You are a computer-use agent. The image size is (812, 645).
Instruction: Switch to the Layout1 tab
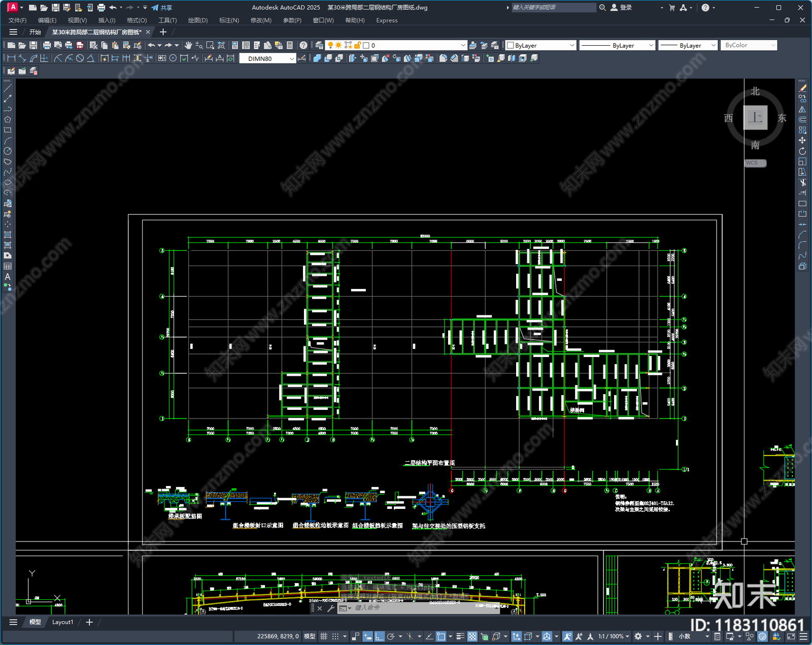tap(62, 622)
